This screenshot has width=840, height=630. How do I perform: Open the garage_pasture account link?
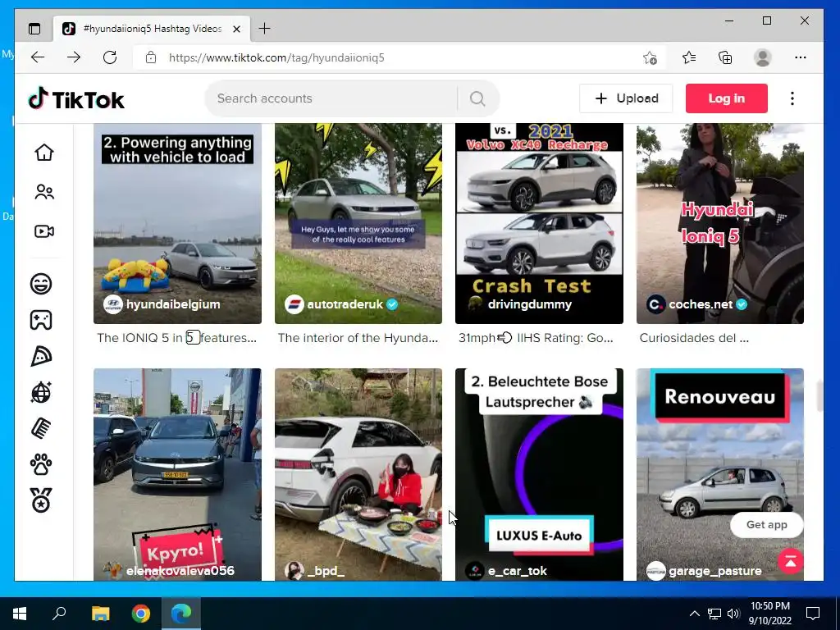715,571
